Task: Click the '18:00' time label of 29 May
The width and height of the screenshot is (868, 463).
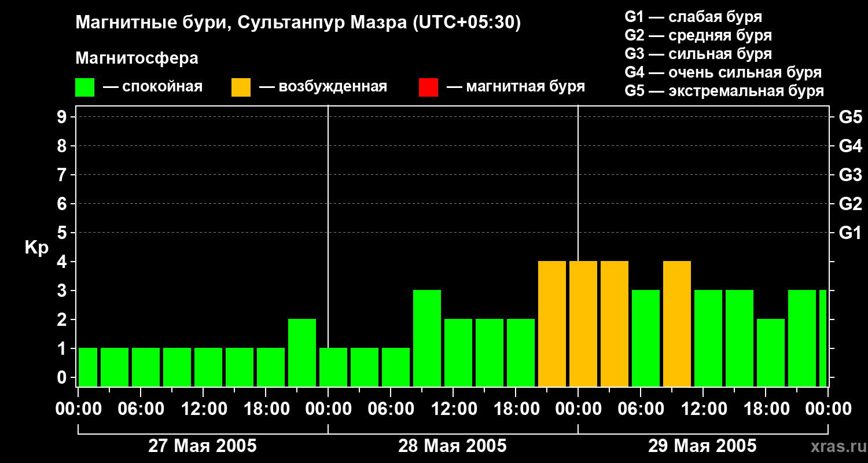Action: [766, 409]
